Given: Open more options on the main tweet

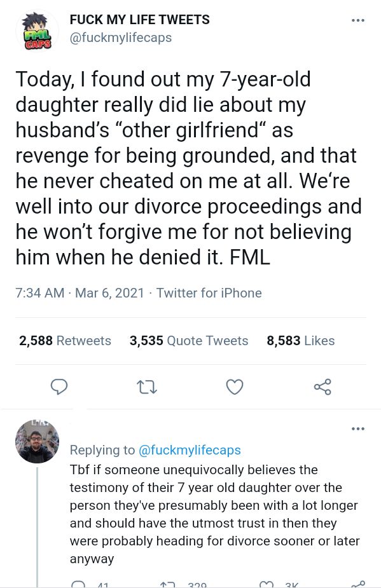Looking at the screenshot, I should (x=358, y=20).
